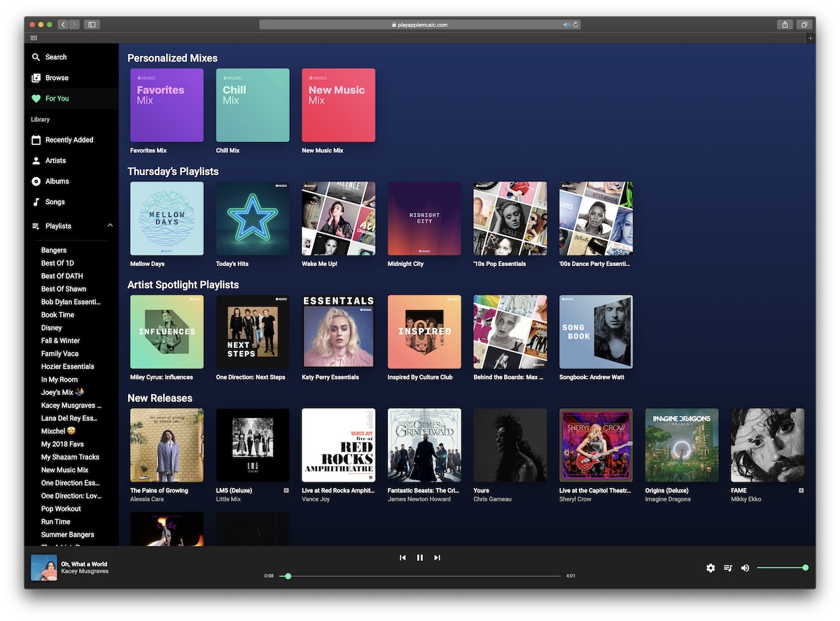This screenshot has width=840, height=621.
Task: Reload the page icon in address bar
Action: coord(575,25)
